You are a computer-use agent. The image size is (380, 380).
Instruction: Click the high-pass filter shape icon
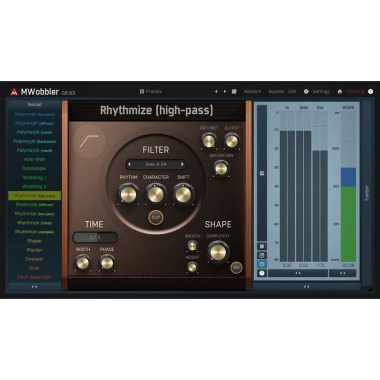[89, 141]
